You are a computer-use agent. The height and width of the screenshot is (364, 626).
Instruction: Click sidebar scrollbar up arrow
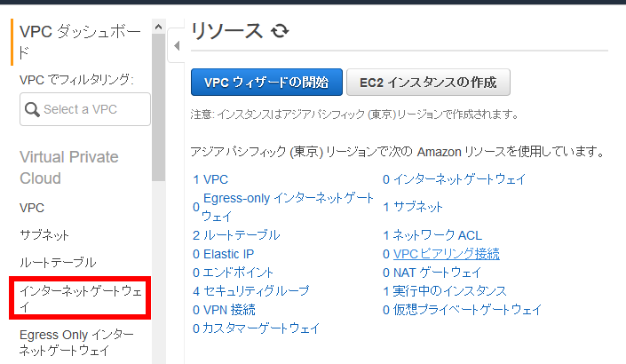(x=158, y=27)
